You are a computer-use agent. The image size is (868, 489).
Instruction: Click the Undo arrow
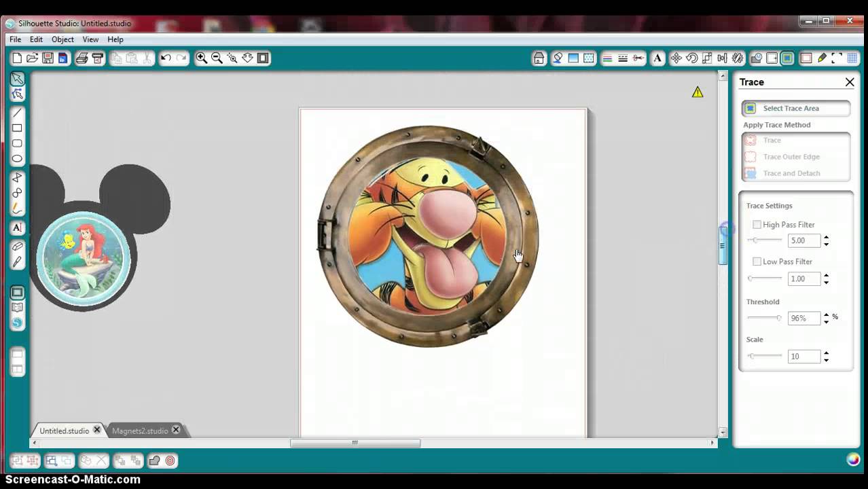click(x=166, y=58)
